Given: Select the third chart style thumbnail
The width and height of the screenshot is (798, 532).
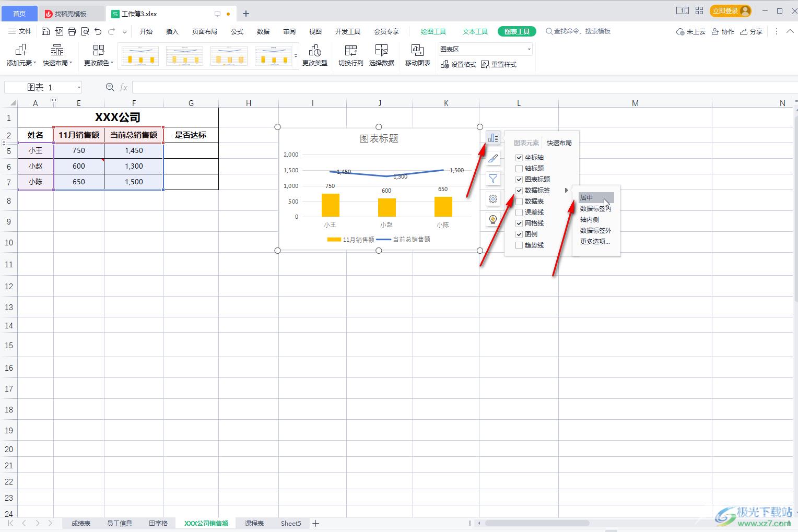Looking at the screenshot, I should [x=229, y=56].
